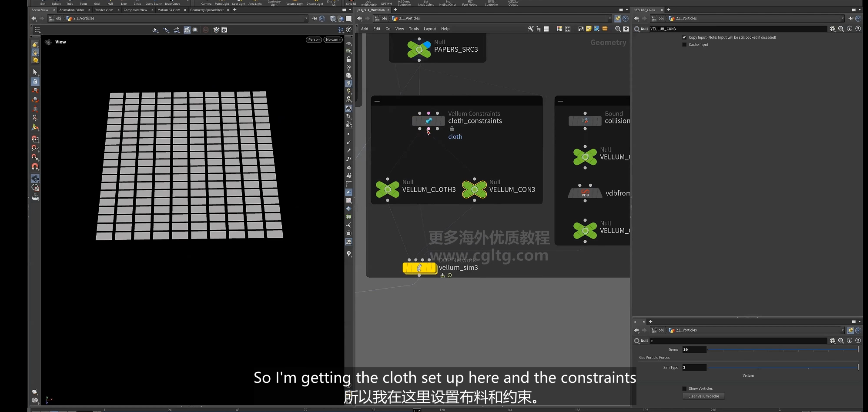
Task: Open network editor path history dropdown arrow
Action: tap(610, 18)
